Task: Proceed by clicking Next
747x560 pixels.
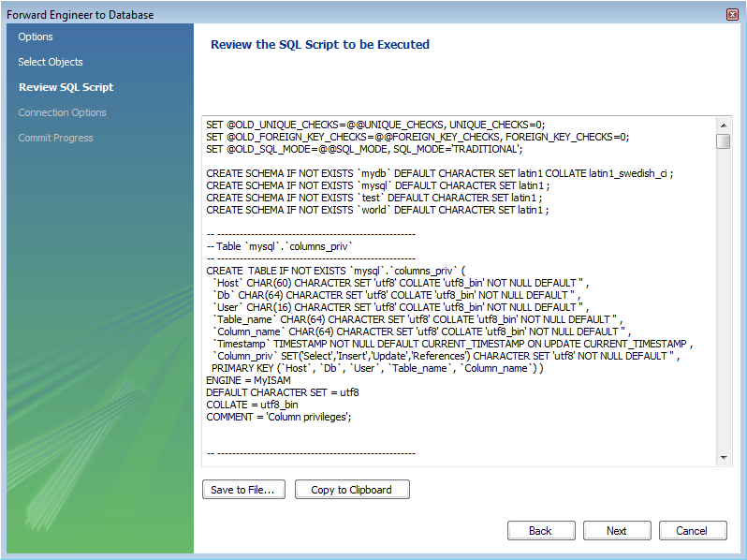Action: click(616, 531)
